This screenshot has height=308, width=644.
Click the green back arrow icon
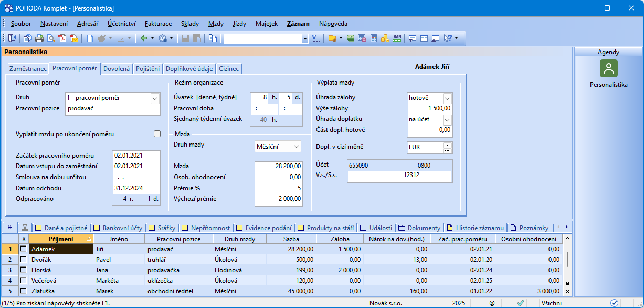[143, 38]
